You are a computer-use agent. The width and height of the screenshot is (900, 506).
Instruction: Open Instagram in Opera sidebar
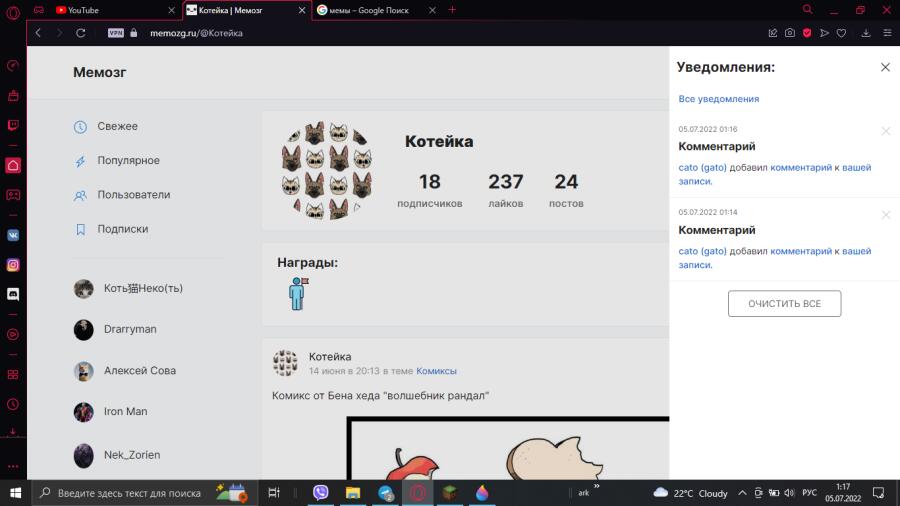pyautogui.click(x=13, y=264)
